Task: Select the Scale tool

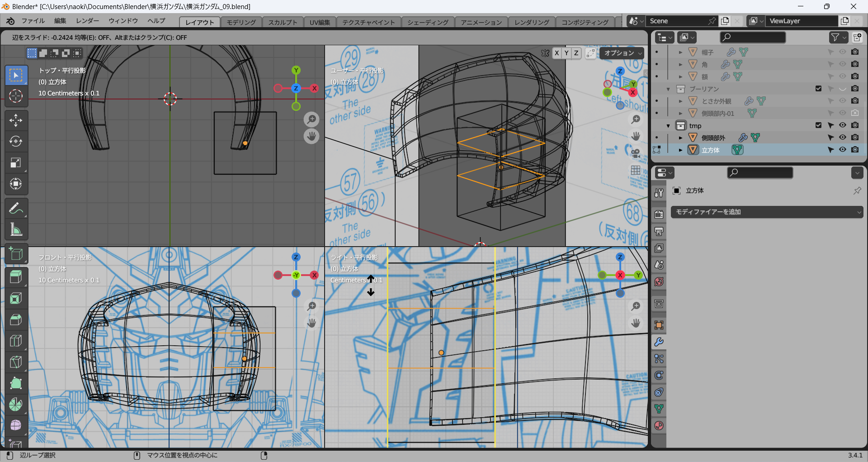Action: [16, 163]
